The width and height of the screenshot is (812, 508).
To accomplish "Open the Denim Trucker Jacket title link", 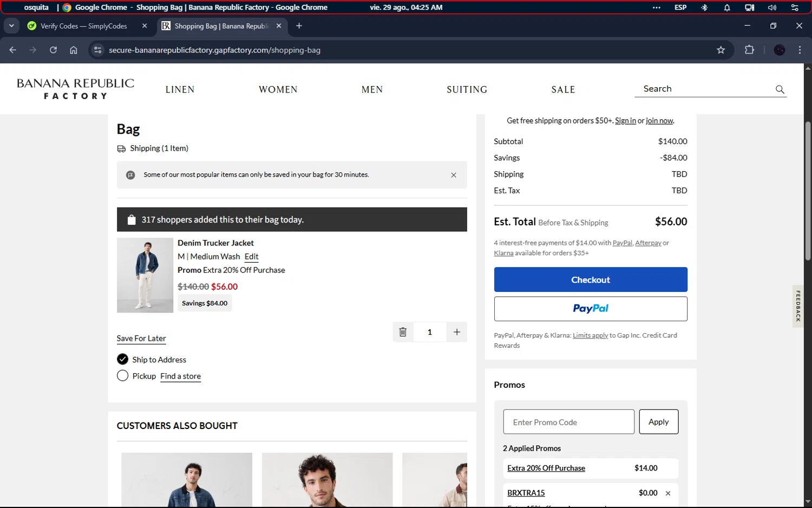I will pyautogui.click(x=215, y=243).
